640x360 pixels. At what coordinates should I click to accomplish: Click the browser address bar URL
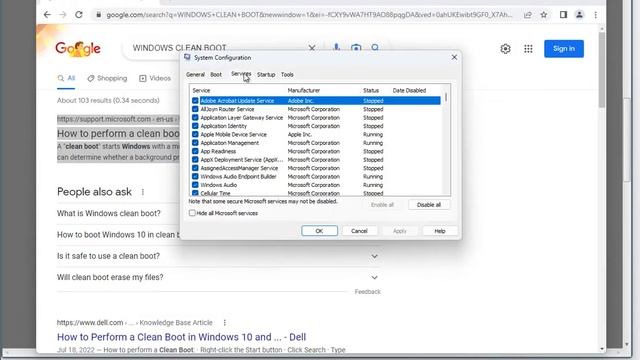click(x=309, y=15)
